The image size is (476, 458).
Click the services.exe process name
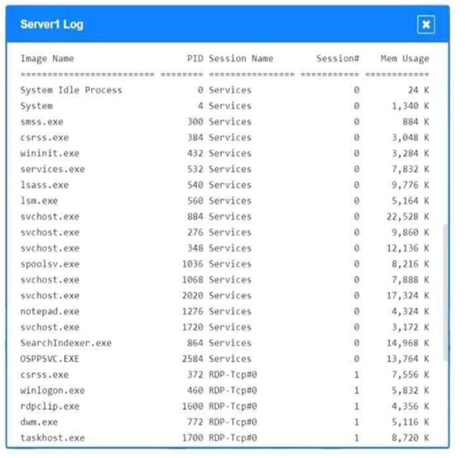click(x=52, y=169)
